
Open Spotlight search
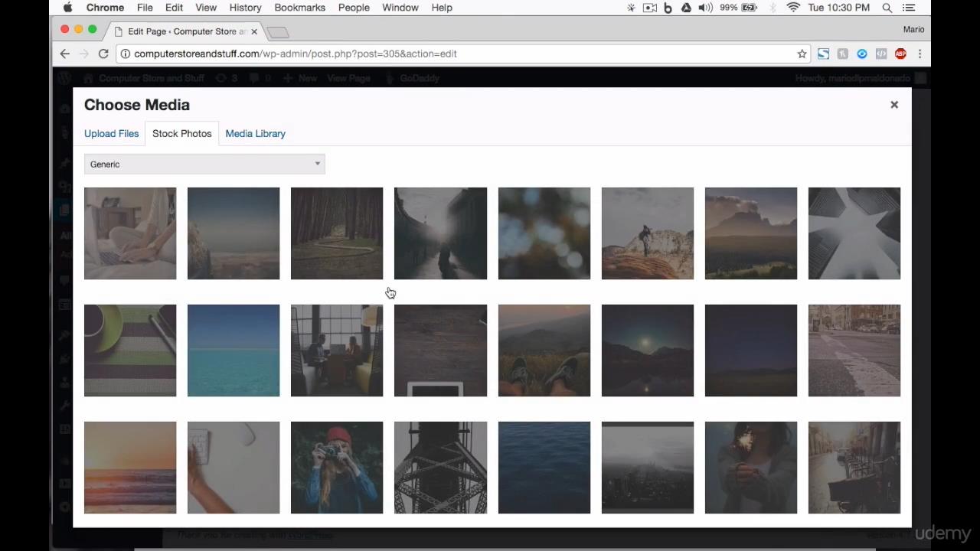click(887, 8)
